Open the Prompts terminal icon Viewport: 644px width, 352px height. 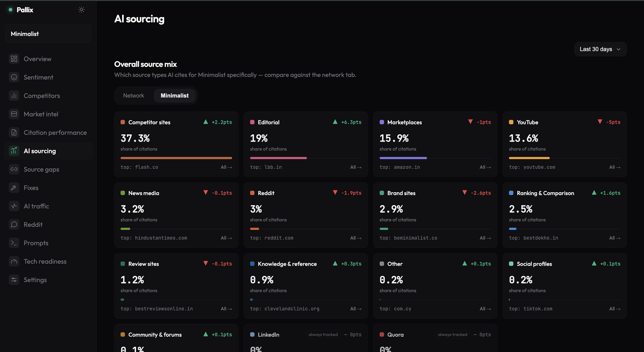14,243
